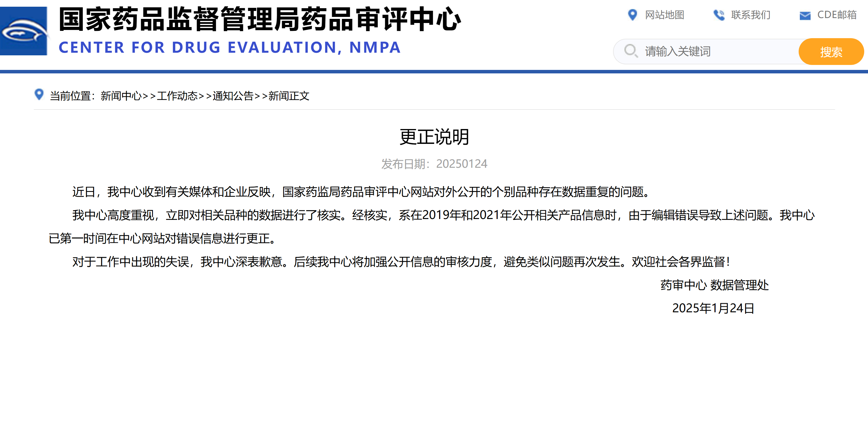Click 新闻正文 breadcrumb item
The height and width of the screenshot is (429, 868).
289,96
